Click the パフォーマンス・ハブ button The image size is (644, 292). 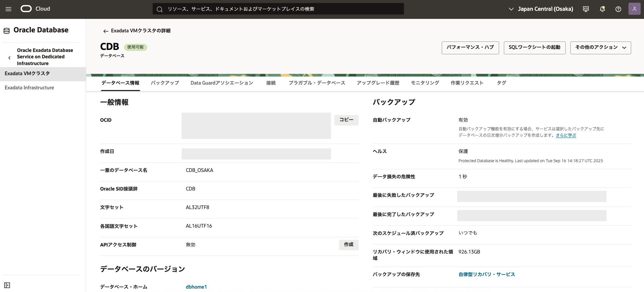(x=470, y=48)
